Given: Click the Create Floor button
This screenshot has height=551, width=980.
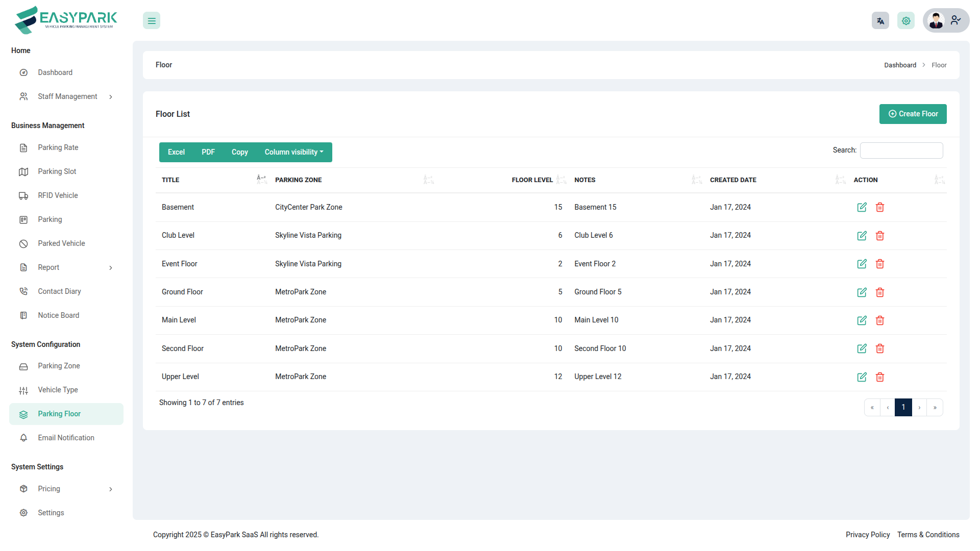Looking at the screenshot, I should 913,114.
